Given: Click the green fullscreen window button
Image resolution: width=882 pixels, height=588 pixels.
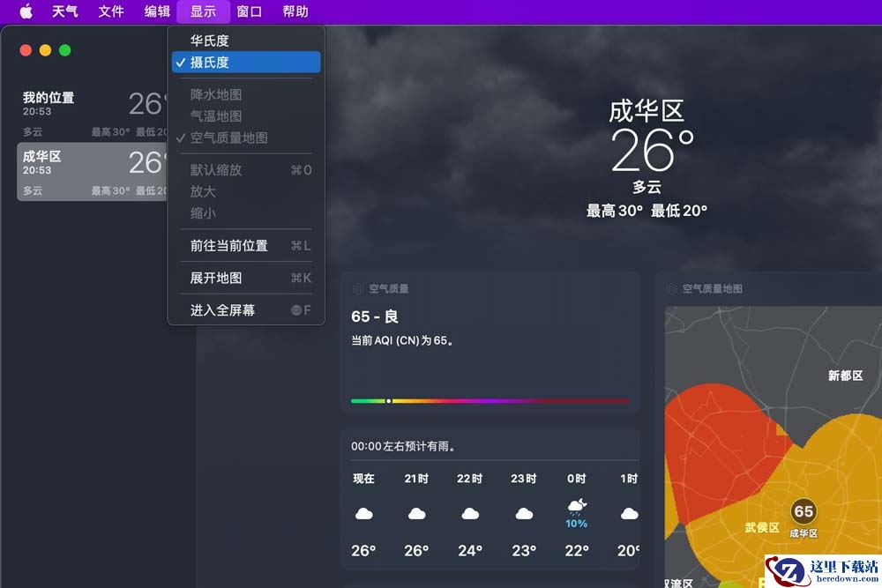Looking at the screenshot, I should point(64,50).
